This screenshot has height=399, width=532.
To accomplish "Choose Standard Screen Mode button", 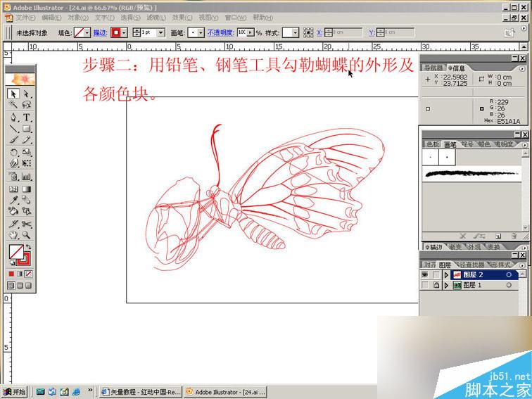I will 11,286.
